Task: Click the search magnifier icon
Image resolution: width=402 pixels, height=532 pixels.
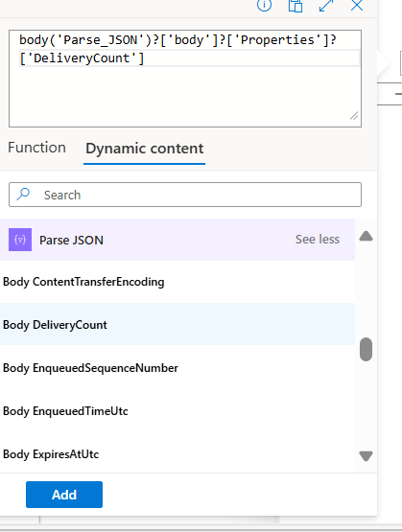Action: [23, 195]
